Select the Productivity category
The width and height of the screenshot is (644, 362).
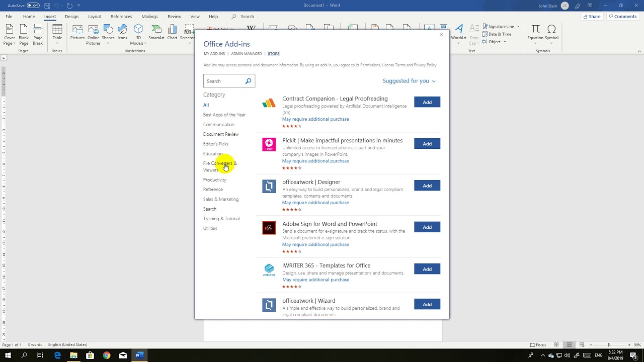[x=215, y=180]
